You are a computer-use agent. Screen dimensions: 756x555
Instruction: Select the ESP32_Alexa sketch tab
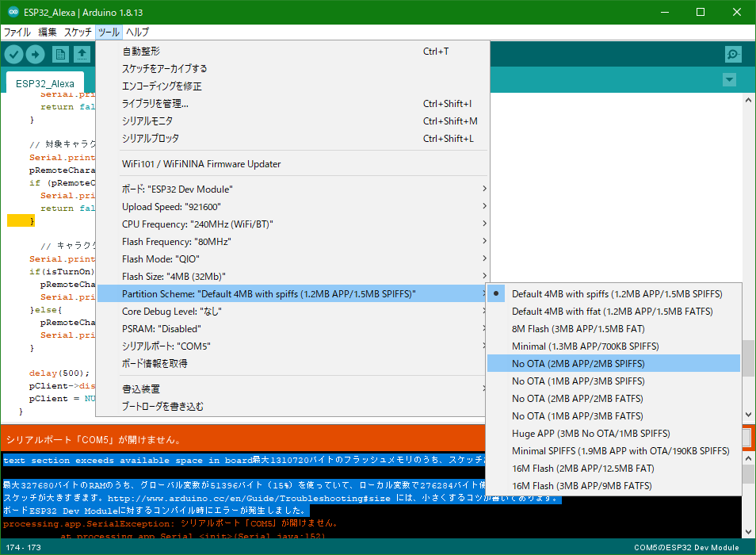pos(45,84)
